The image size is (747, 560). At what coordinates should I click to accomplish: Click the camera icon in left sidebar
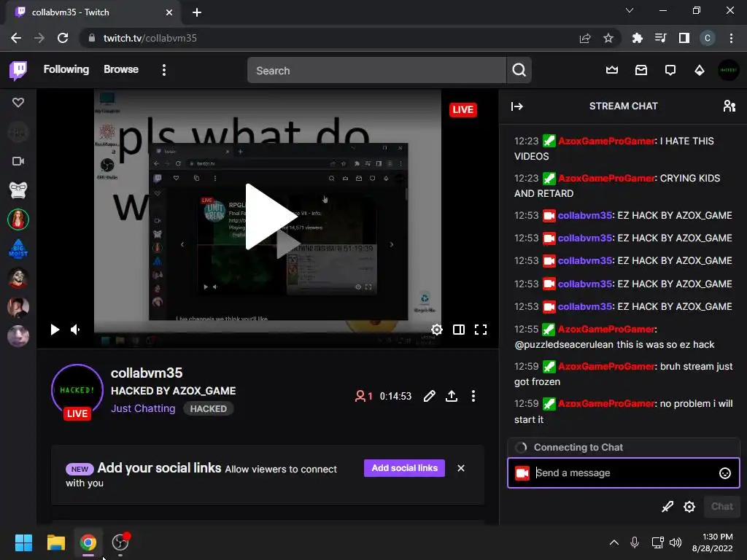(18, 161)
